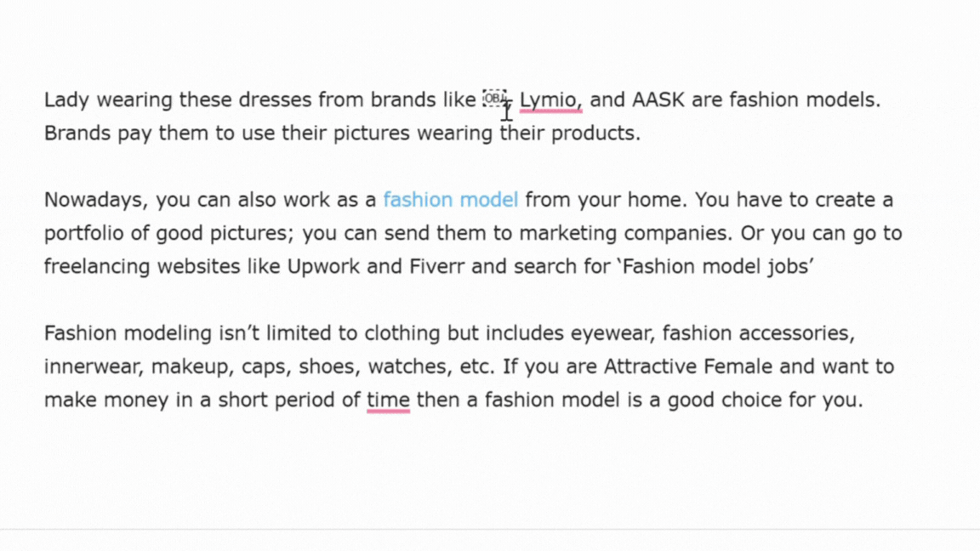Screen dimensions: 980x551
Task: Click the word "Fiverr" in the text
Action: coord(436,267)
